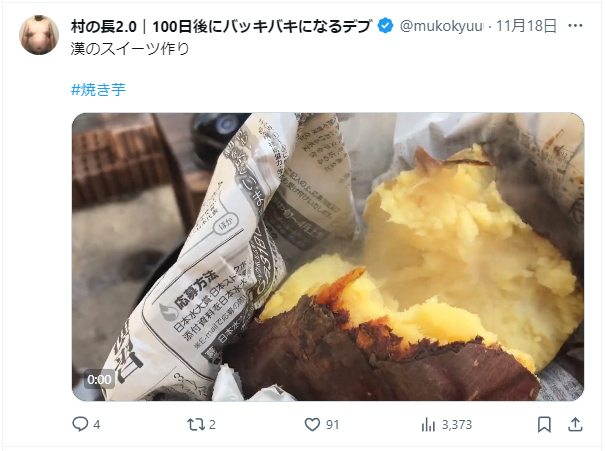Bookmark this post
Screen dimensions: 605x451
tap(544, 425)
